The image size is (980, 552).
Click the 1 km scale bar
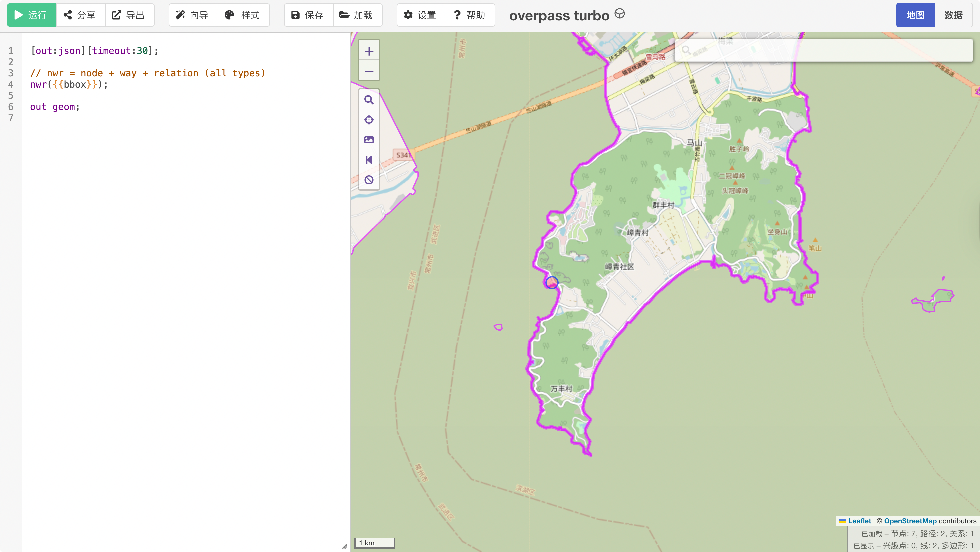tap(374, 542)
